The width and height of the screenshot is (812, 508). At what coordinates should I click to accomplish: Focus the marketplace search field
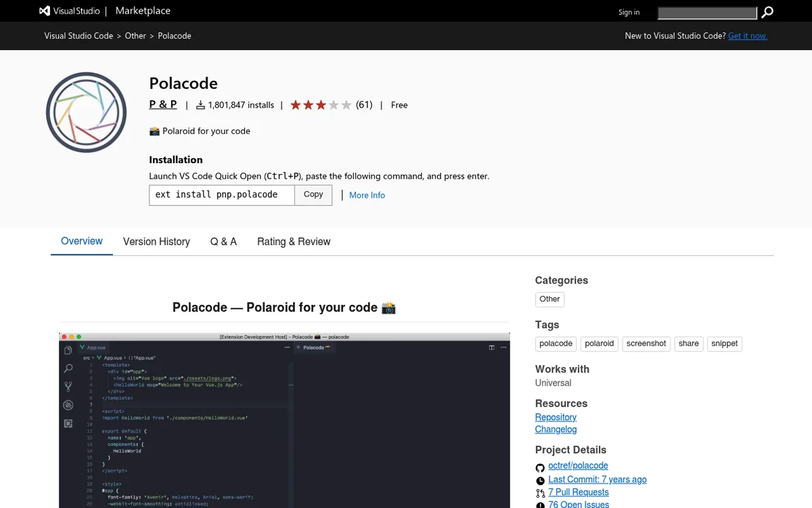(x=707, y=13)
